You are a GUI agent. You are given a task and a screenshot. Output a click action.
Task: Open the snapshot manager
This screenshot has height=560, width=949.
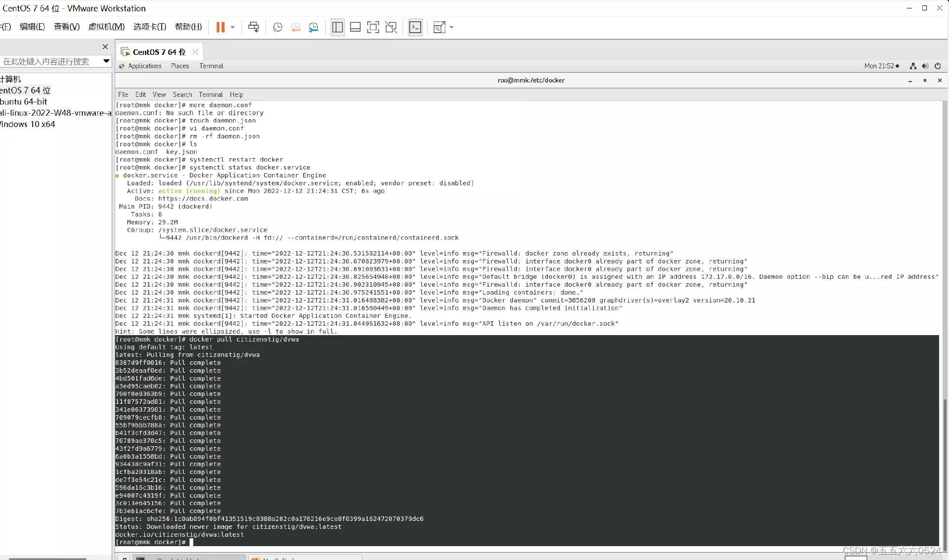pos(313,27)
